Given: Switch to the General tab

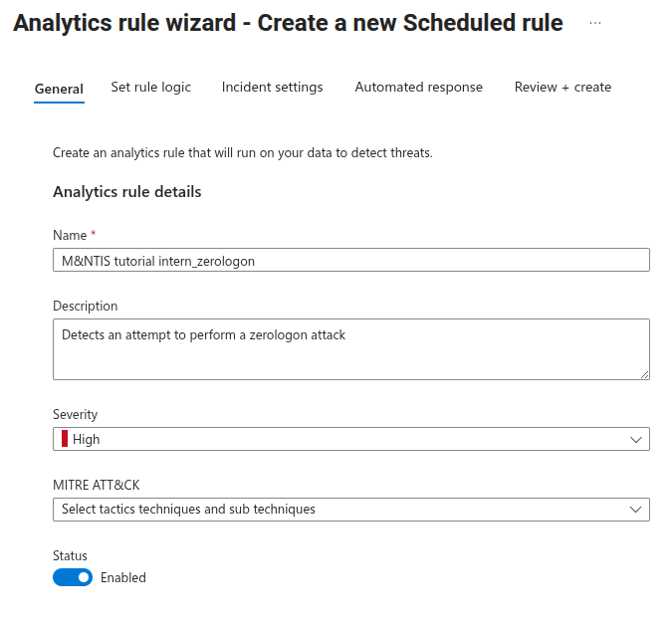Looking at the screenshot, I should pos(59,89).
